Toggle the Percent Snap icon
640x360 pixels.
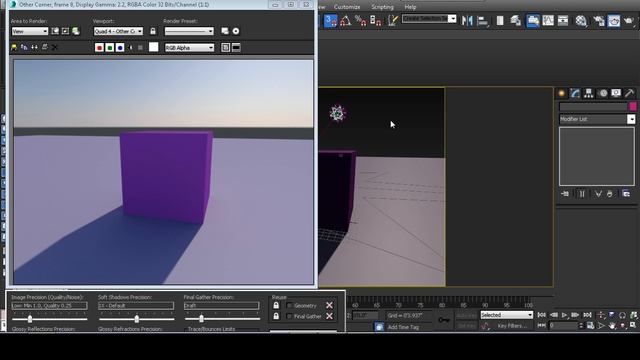point(360,20)
